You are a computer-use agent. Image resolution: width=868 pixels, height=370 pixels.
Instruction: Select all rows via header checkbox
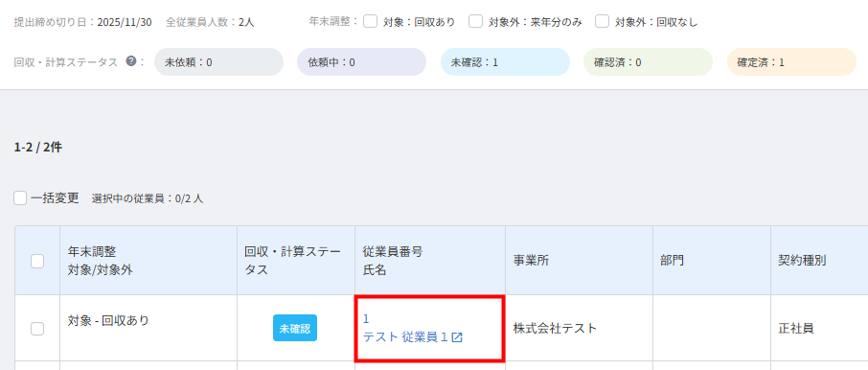coord(37,261)
